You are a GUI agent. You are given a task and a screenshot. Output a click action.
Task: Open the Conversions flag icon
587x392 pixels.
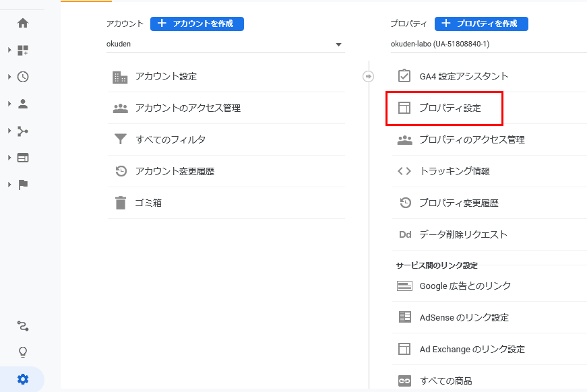(23, 185)
